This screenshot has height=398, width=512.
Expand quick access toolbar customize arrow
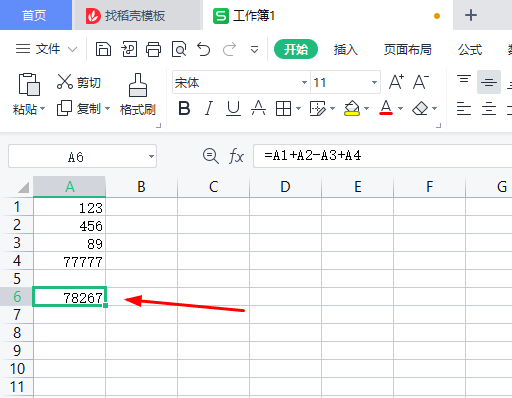[254, 50]
